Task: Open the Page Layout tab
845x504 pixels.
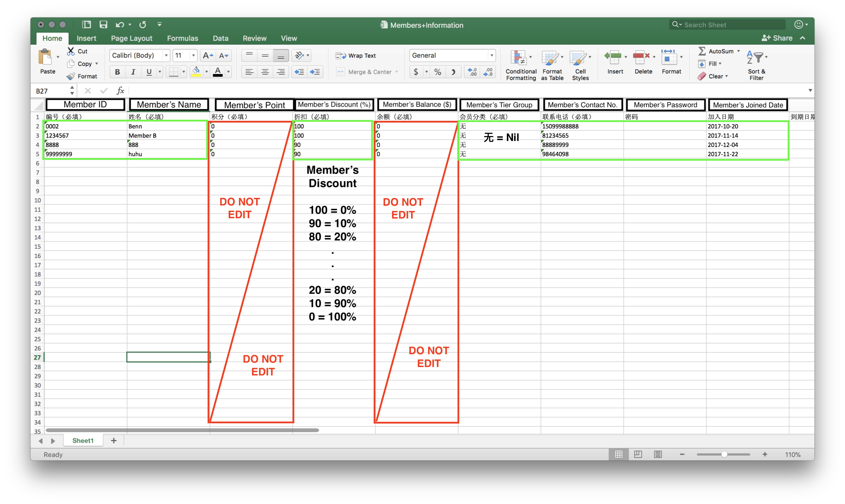Action: (x=131, y=38)
